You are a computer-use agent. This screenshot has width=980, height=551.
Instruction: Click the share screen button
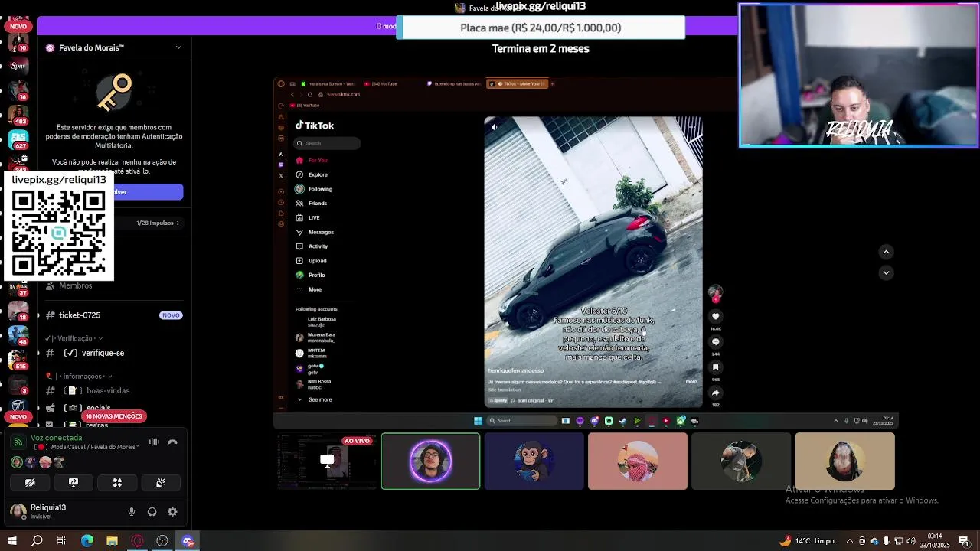73,483
